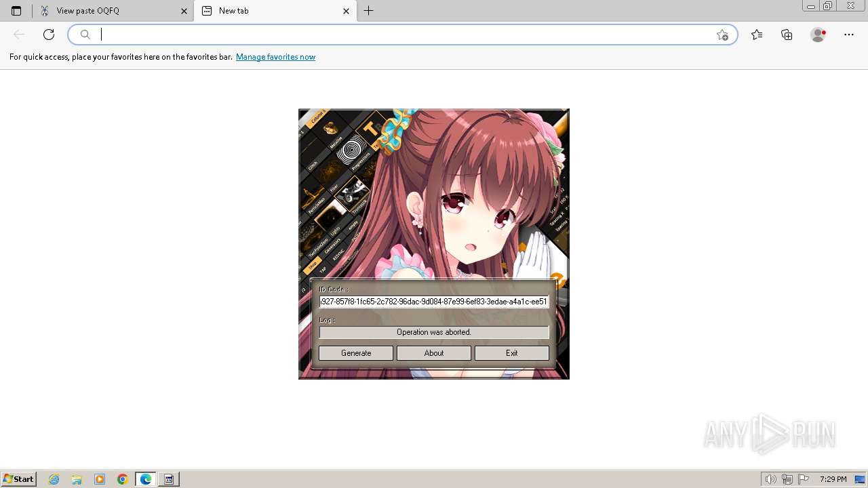Click the 7:29 PM system clock
Viewport: 868px width, 488px height.
click(x=833, y=479)
